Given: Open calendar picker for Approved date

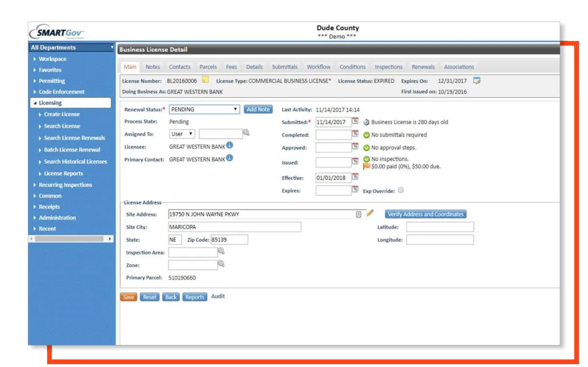Looking at the screenshot, I should point(355,147).
